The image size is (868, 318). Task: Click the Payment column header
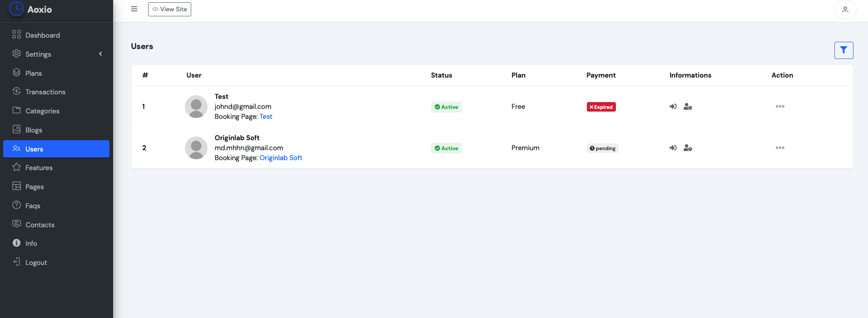tap(601, 75)
